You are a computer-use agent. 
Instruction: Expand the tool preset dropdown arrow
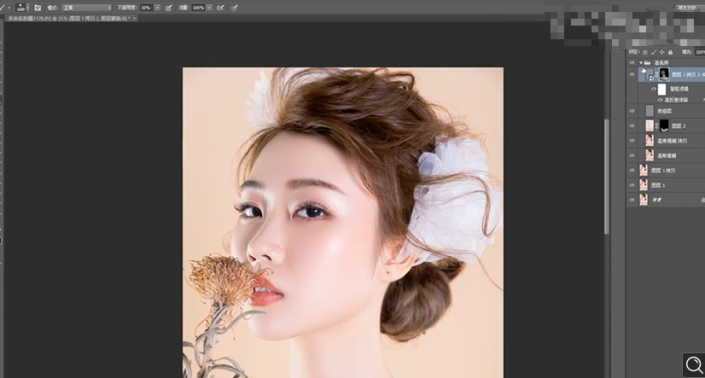pyautogui.click(x=9, y=8)
